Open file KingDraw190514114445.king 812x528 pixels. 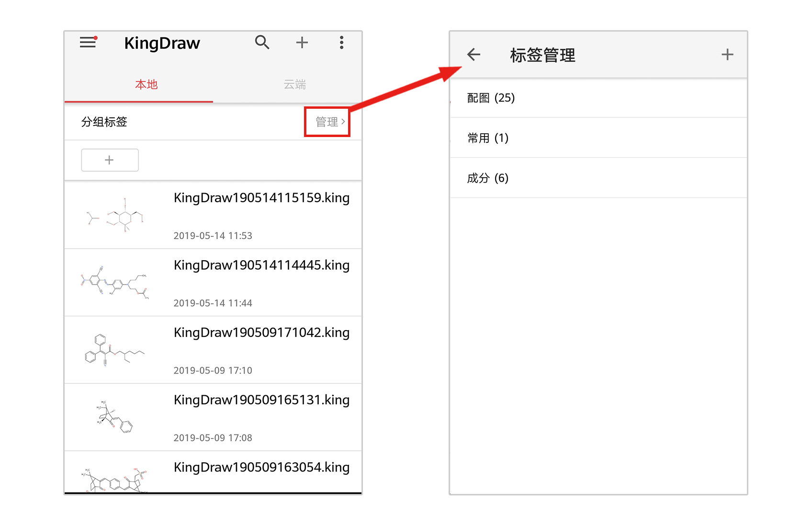click(213, 283)
